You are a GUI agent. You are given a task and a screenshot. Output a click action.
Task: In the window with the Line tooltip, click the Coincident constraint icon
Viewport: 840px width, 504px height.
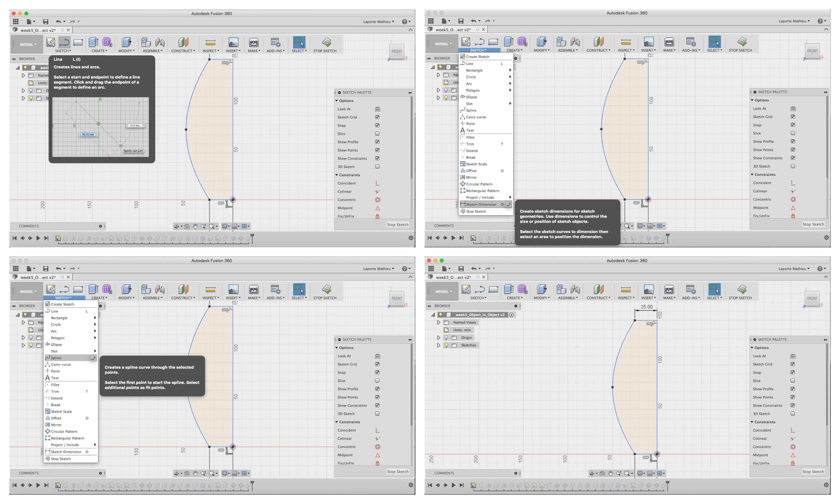pyautogui.click(x=377, y=183)
